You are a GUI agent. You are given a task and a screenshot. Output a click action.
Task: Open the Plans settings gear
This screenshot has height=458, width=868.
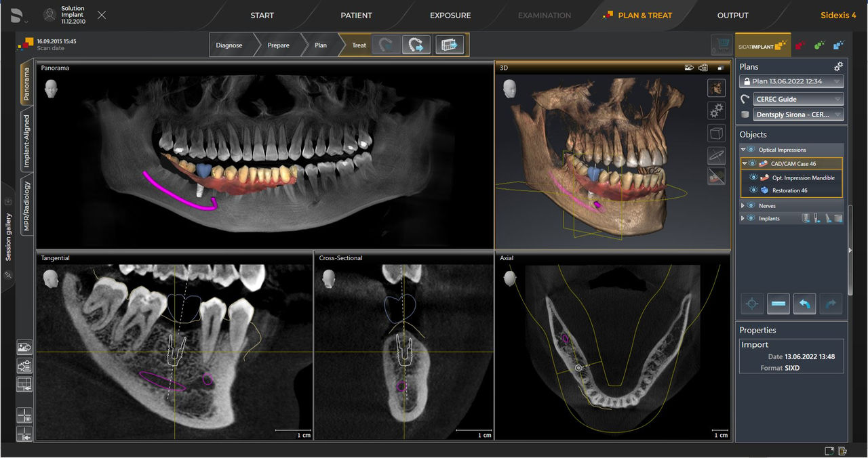(x=838, y=66)
